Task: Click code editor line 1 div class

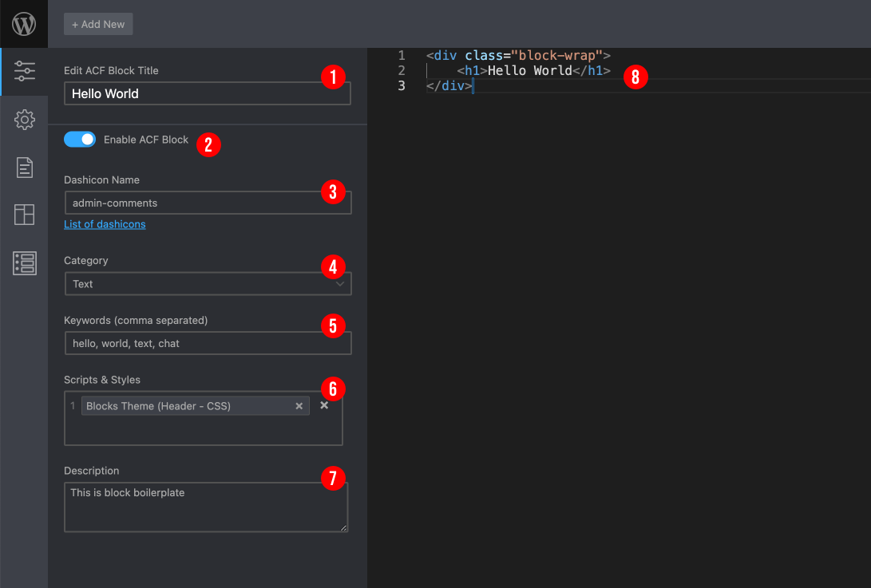Action: pos(518,56)
